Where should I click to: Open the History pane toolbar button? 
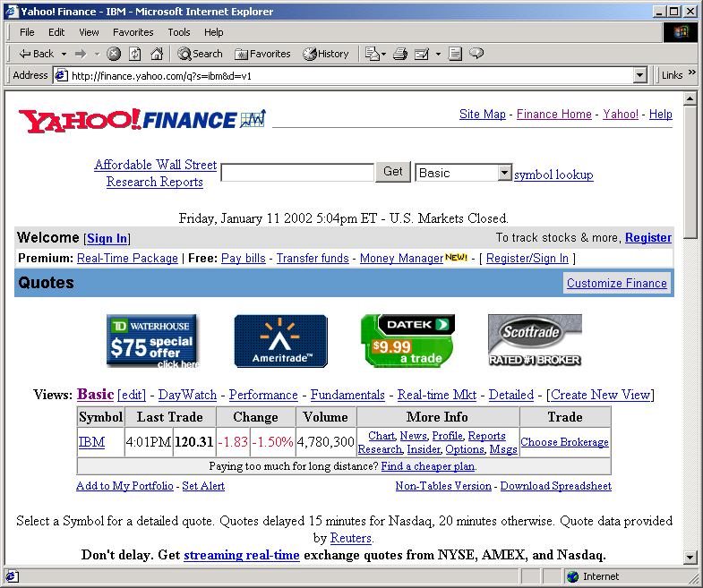[x=326, y=54]
